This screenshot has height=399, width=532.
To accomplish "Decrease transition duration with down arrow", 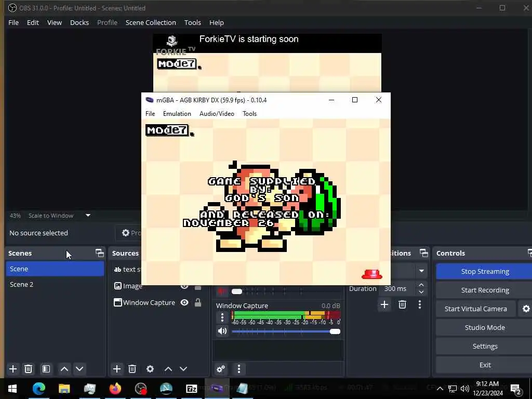I will click(x=421, y=292).
